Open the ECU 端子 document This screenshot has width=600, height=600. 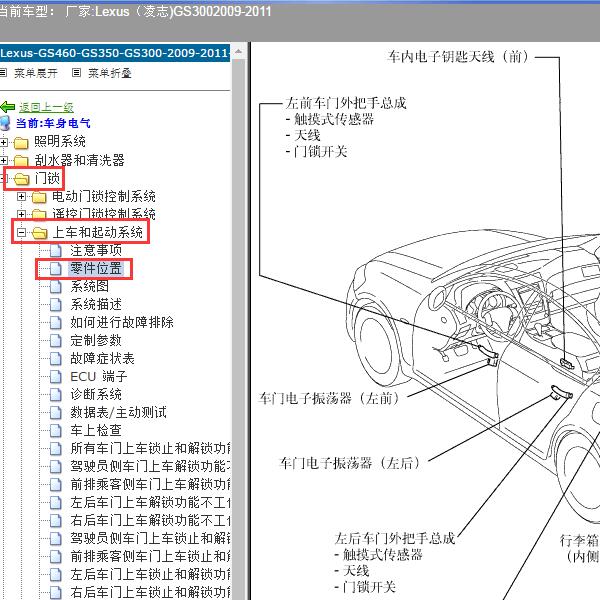[99, 377]
